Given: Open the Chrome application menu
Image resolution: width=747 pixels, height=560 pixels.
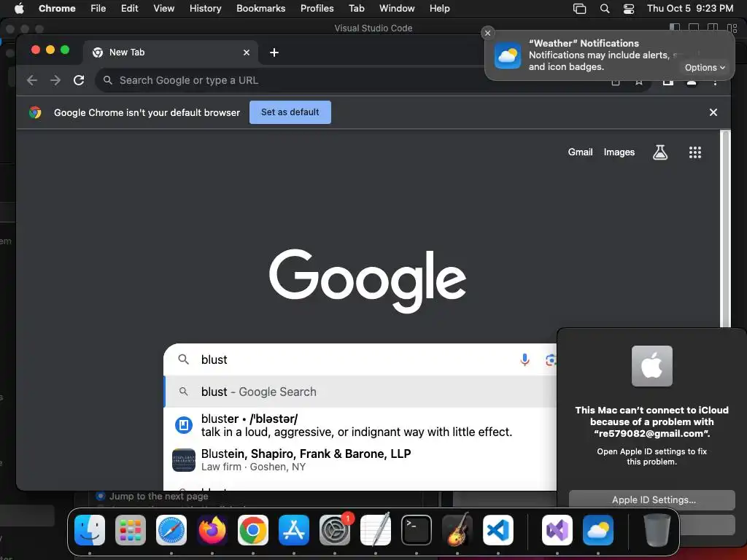Looking at the screenshot, I should coord(57,8).
